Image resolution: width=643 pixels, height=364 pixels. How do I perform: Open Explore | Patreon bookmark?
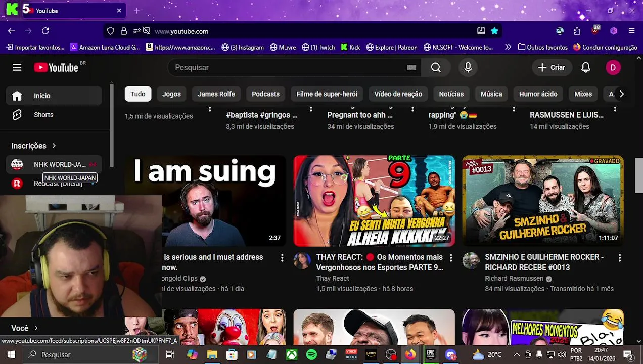point(392,47)
